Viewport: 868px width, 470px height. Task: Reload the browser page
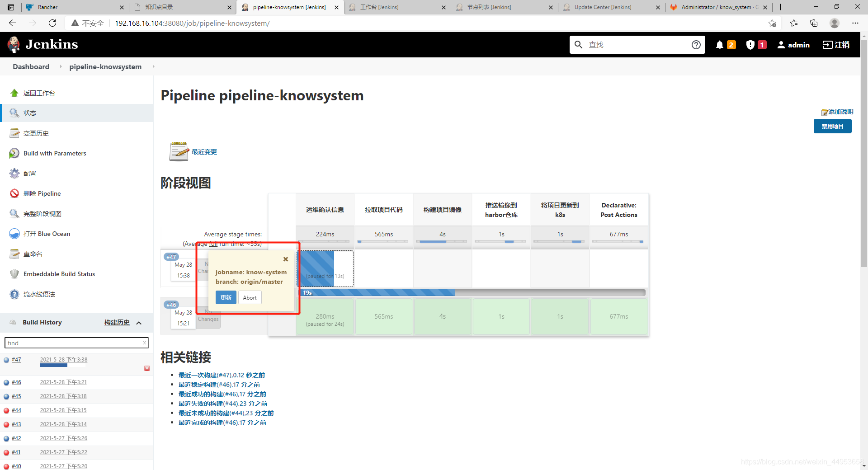(x=52, y=23)
